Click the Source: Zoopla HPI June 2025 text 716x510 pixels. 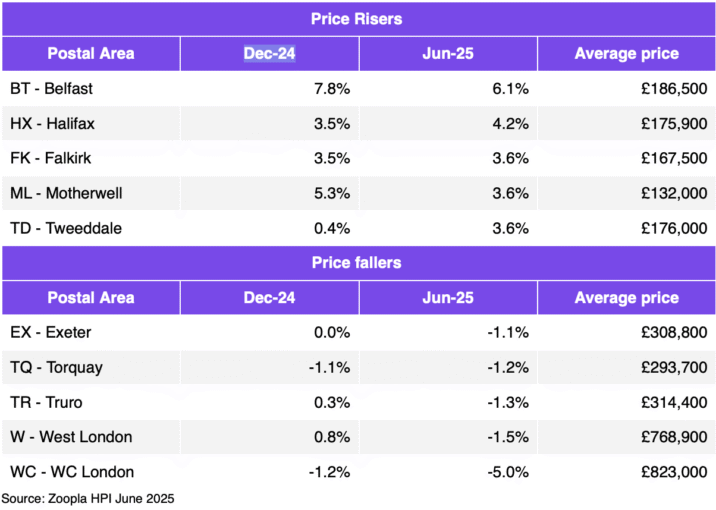coord(94,497)
